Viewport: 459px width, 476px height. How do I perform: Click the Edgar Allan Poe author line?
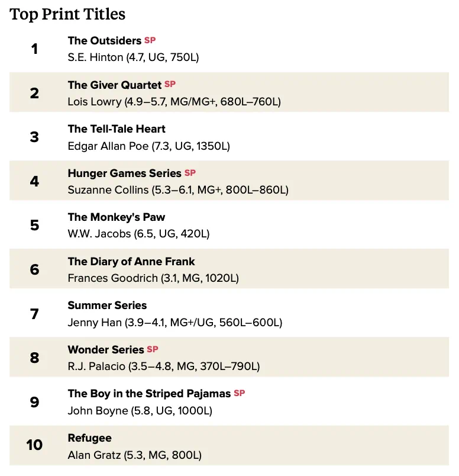[x=149, y=146]
